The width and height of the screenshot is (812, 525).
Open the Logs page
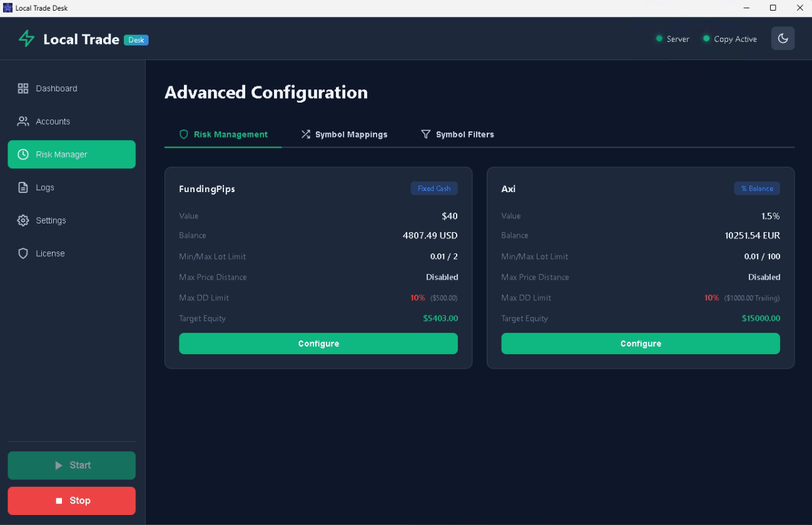click(x=71, y=187)
